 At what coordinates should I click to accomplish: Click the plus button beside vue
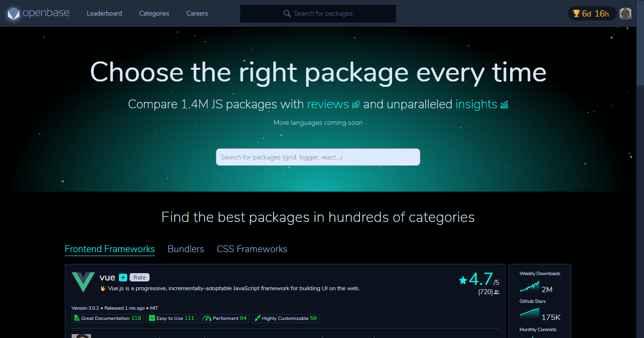[x=123, y=278]
